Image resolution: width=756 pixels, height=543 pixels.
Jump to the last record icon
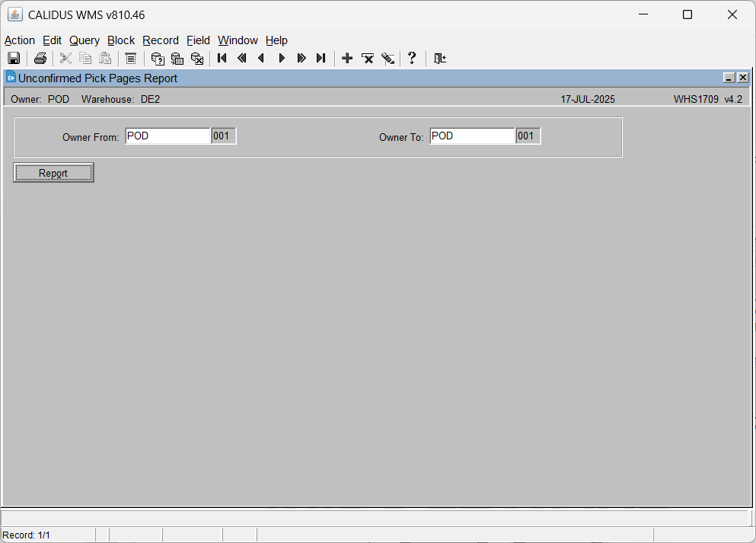pyautogui.click(x=321, y=59)
